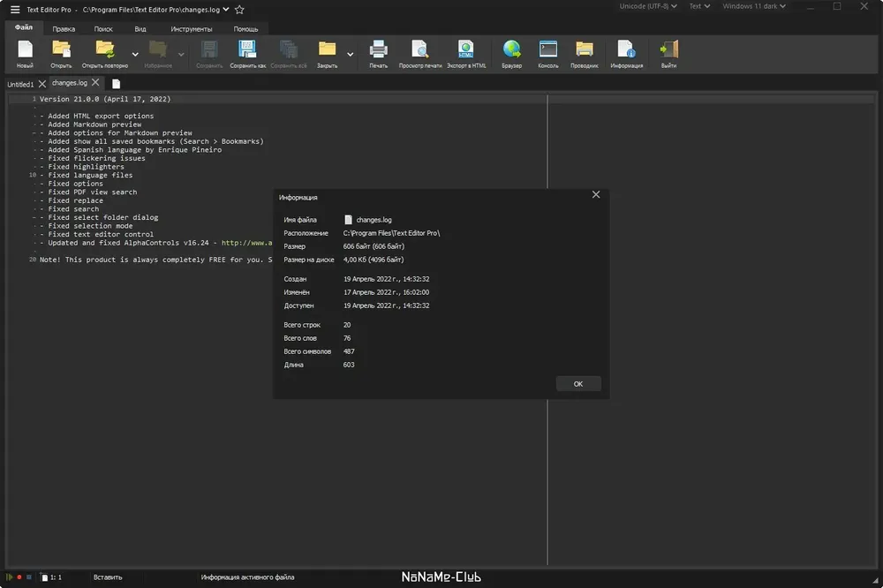Click the star favorite icon in title bar

tap(239, 10)
